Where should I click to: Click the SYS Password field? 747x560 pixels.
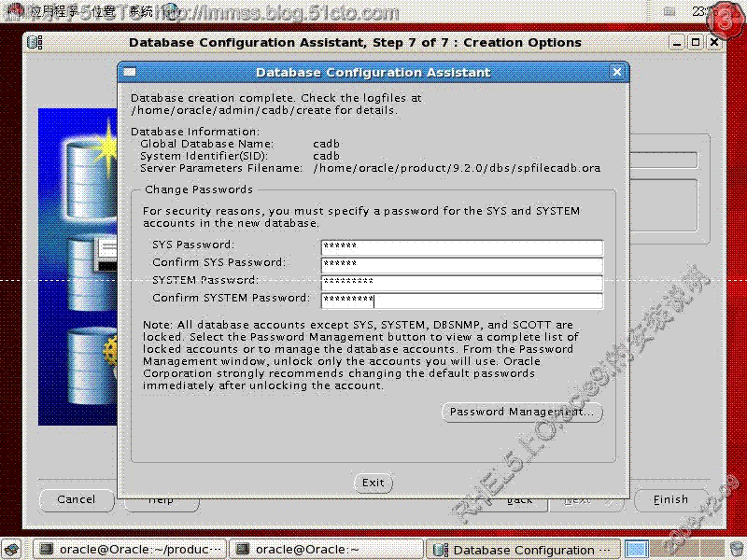coord(462,246)
